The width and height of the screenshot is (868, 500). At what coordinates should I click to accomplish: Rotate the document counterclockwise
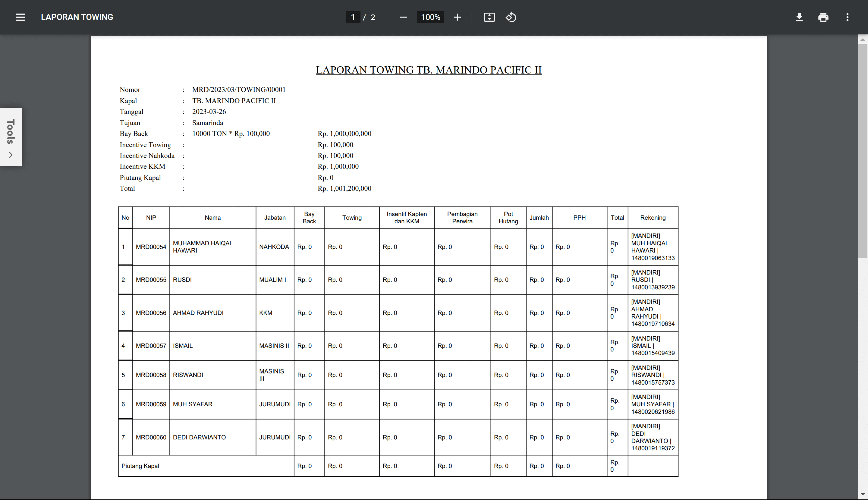pyautogui.click(x=511, y=17)
